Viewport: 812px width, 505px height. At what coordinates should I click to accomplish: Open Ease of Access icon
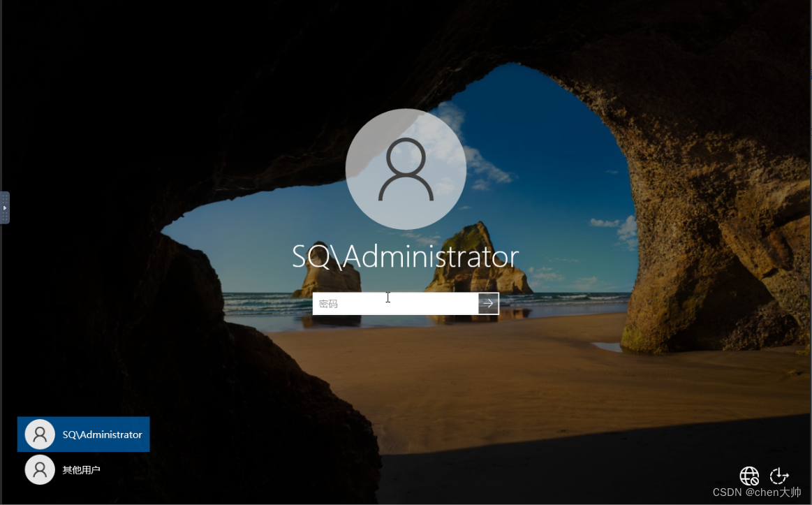779,476
